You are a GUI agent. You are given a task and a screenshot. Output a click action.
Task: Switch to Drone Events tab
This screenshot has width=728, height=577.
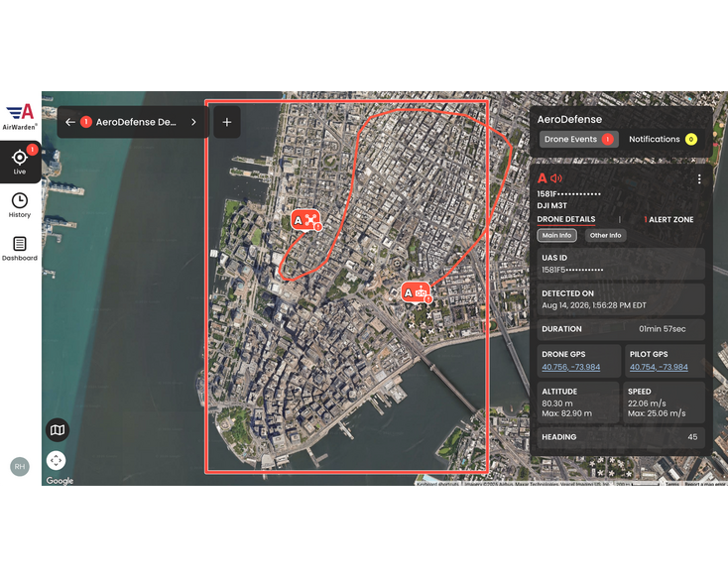578,139
